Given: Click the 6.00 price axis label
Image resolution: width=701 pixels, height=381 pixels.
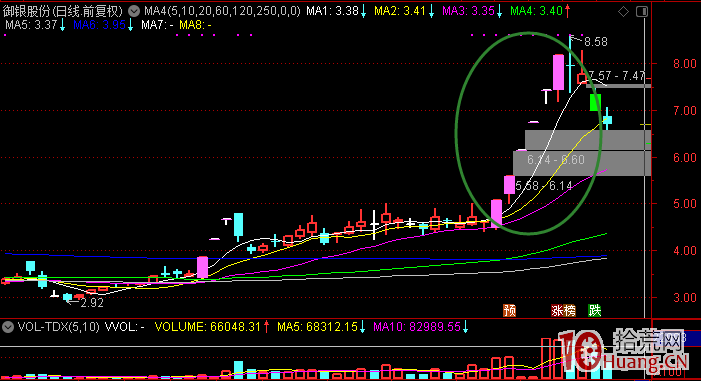Looking at the screenshot, I should [x=684, y=158].
